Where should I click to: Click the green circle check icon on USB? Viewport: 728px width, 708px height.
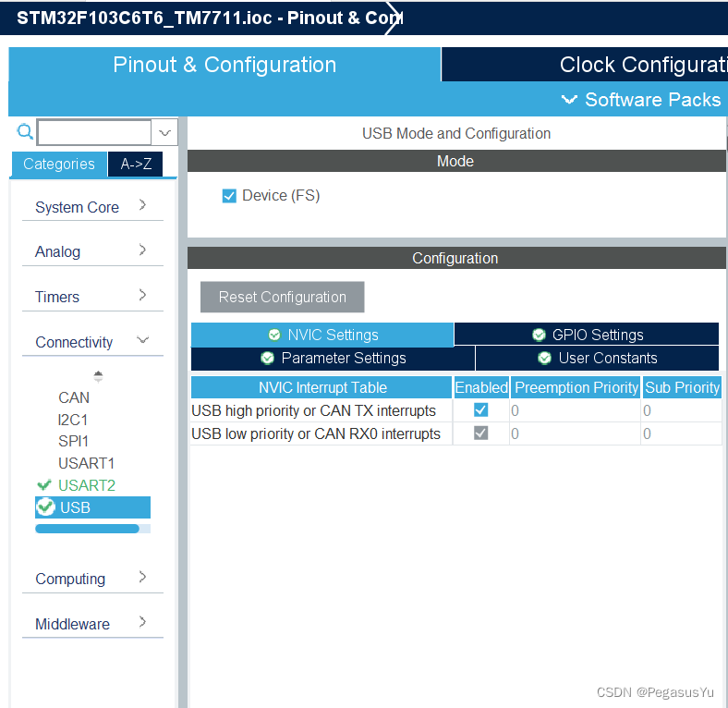(45, 507)
